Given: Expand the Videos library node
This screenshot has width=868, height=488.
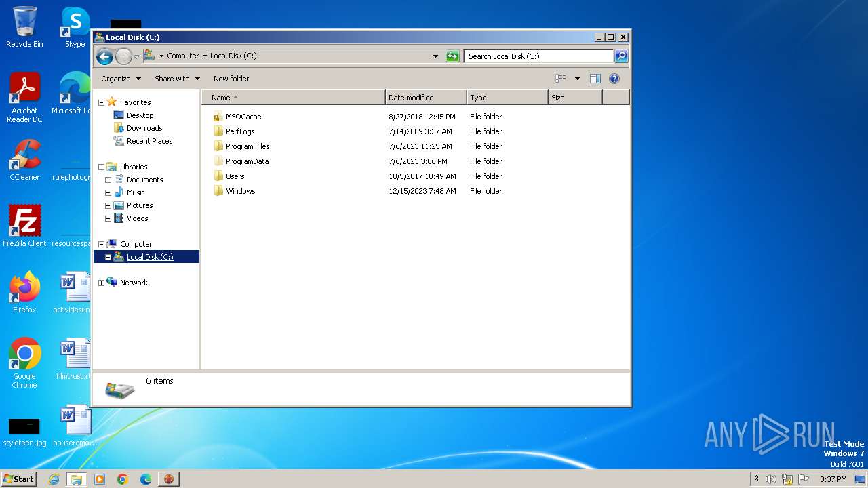Looking at the screenshot, I should pyautogui.click(x=108, y=219).
